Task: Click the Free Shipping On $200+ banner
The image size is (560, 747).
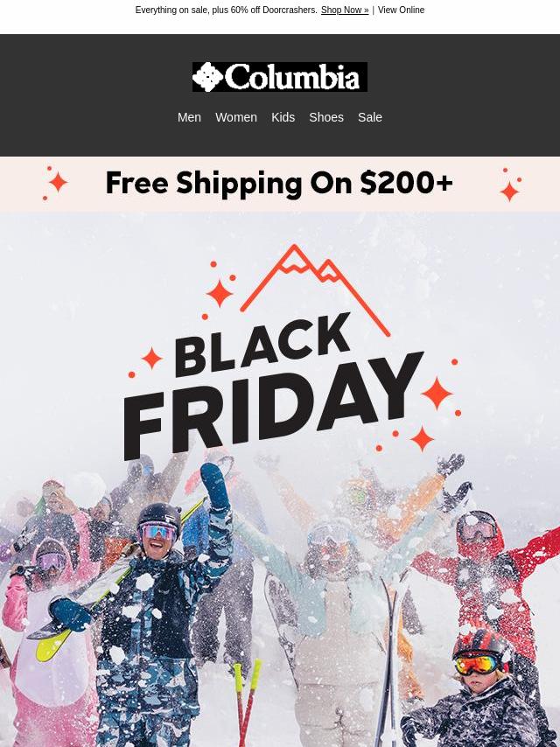Action: [x=280, y=184]
